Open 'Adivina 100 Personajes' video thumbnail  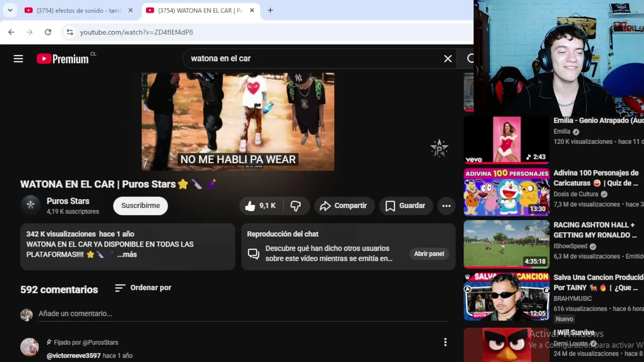click(x=506, y=192)
